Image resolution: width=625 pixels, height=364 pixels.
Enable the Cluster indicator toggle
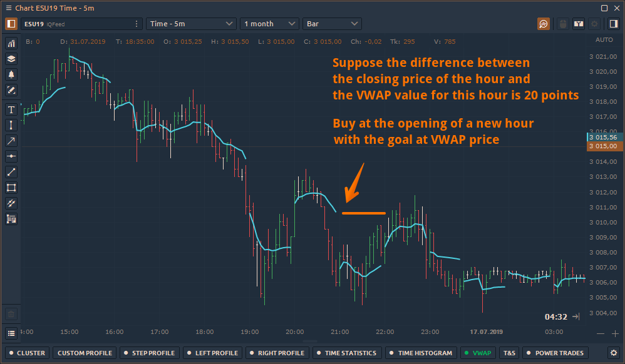[x=26, y=353]
